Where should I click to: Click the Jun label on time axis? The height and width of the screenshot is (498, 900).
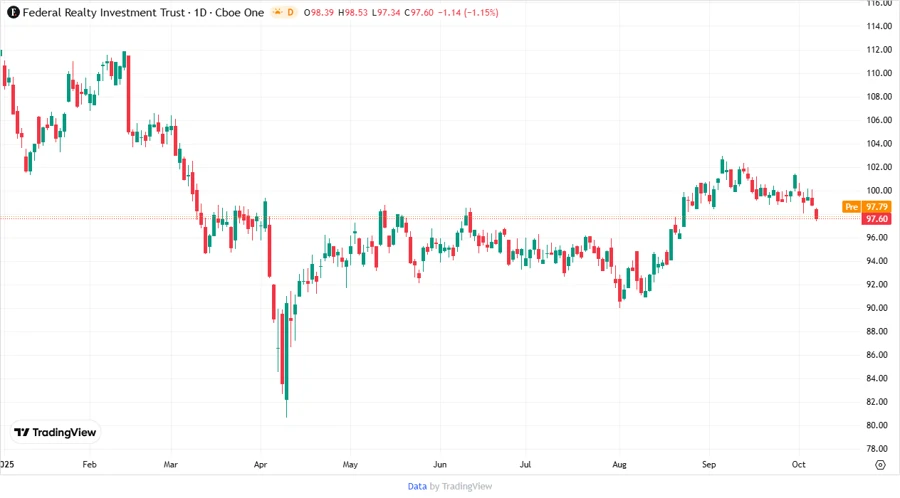click(440, 465)
